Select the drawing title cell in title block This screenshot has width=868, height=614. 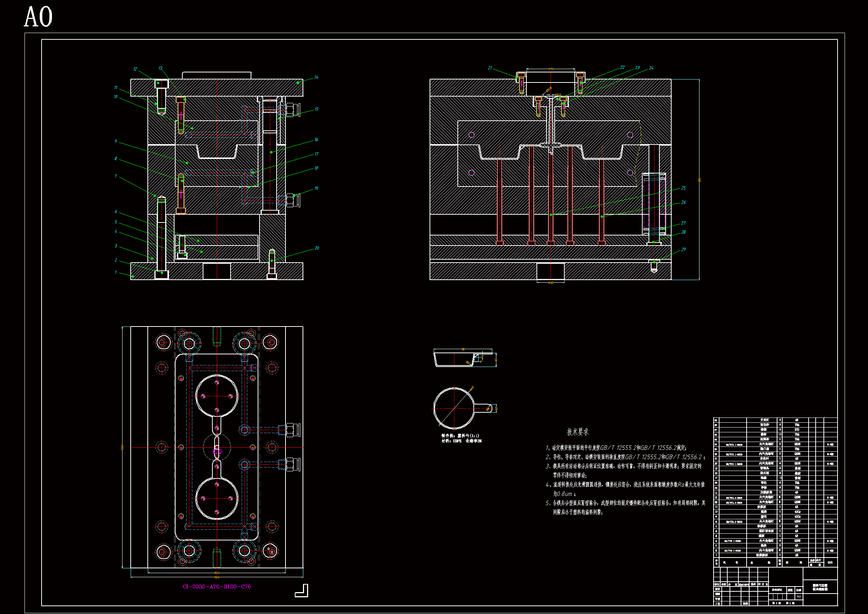coord(820,587)
